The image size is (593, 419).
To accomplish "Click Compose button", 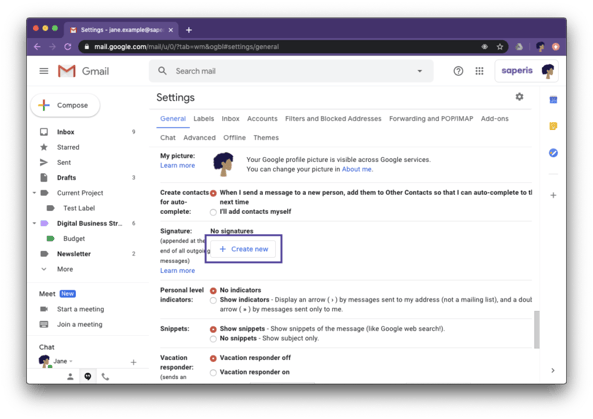I will pyautogui.click(x=65, y=105).
